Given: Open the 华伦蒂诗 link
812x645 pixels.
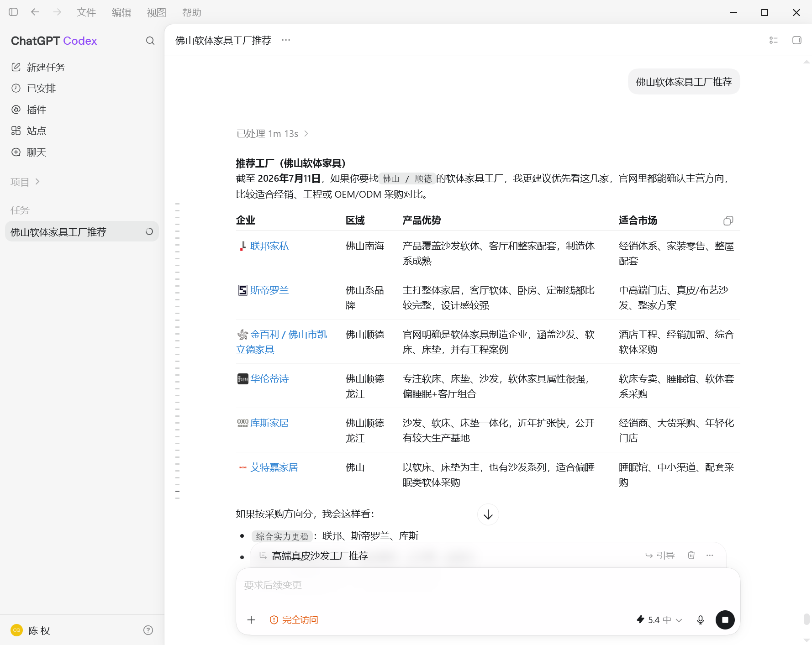Looking at the screenshot, I should point(269,379).
